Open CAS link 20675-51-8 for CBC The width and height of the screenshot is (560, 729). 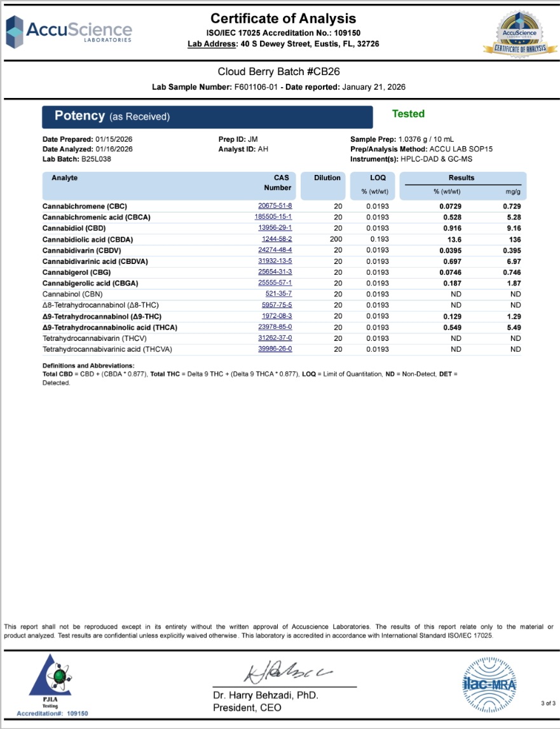pos(275,205)
